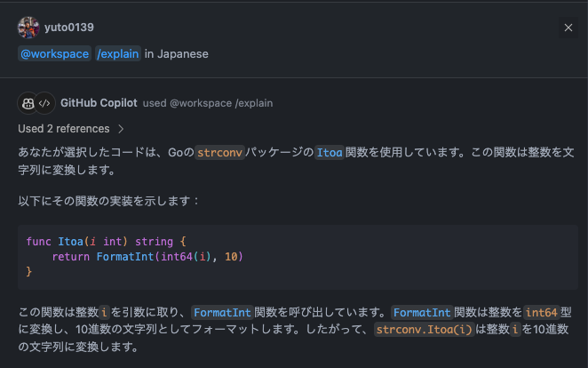Click the Itoa function symbol link
588x368 pixels.
330,152
